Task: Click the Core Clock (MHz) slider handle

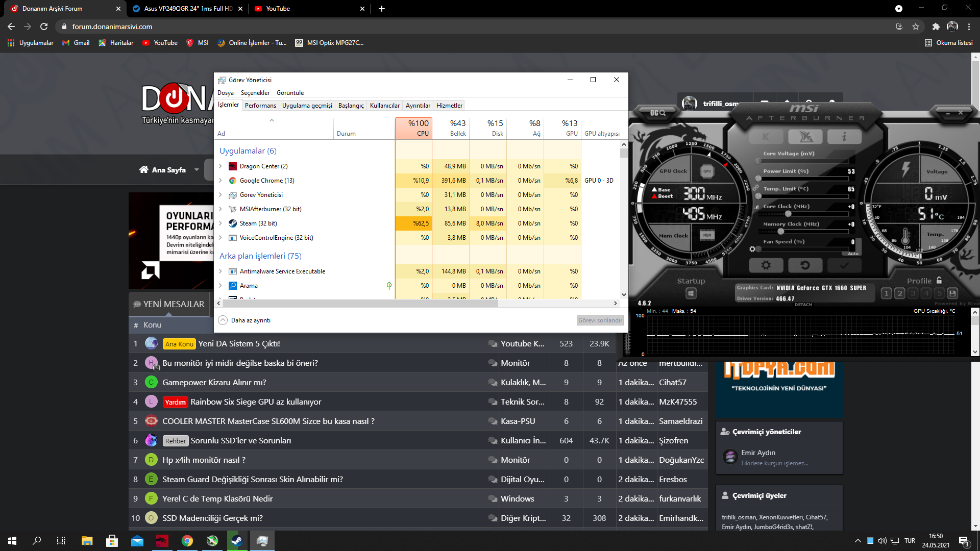Action: pyautogui.click(x=788, y=214)
